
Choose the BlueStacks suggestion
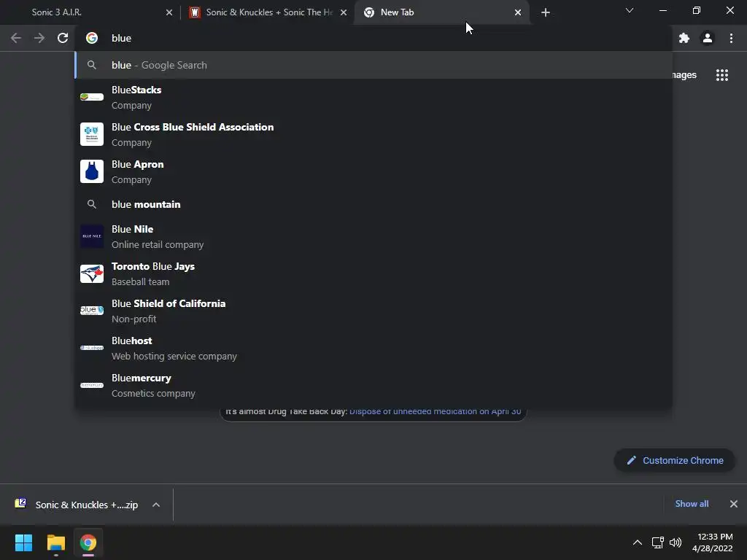tap(373, 98)
